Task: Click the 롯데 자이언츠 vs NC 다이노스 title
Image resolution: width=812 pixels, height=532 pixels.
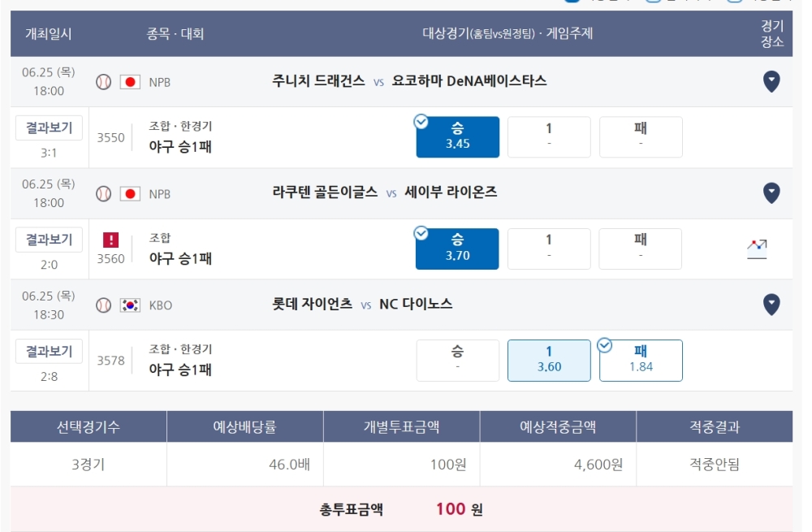Action: point(362,304)
